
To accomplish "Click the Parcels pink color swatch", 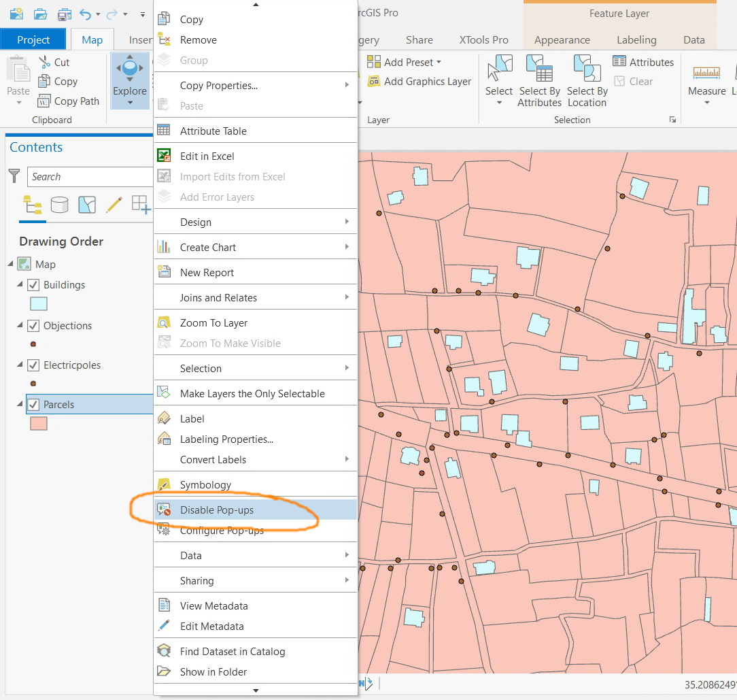I will point(39,423).
